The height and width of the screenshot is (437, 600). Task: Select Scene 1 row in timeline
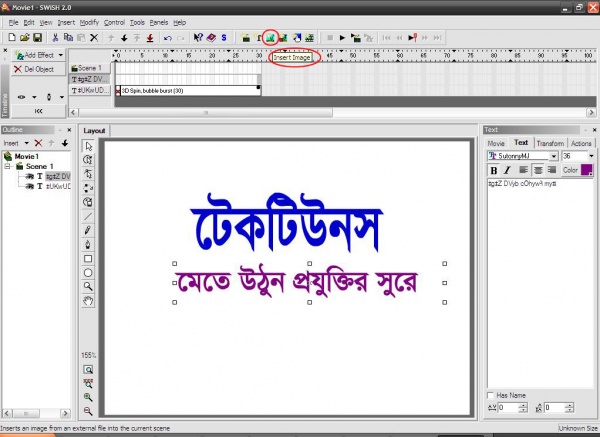(90, 68)
